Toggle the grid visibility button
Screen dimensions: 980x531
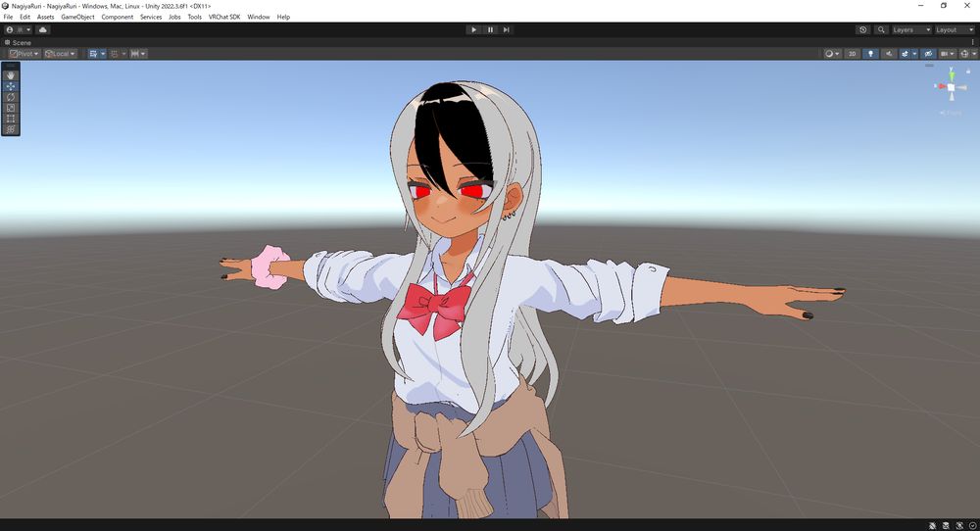(x=93, y=54)
